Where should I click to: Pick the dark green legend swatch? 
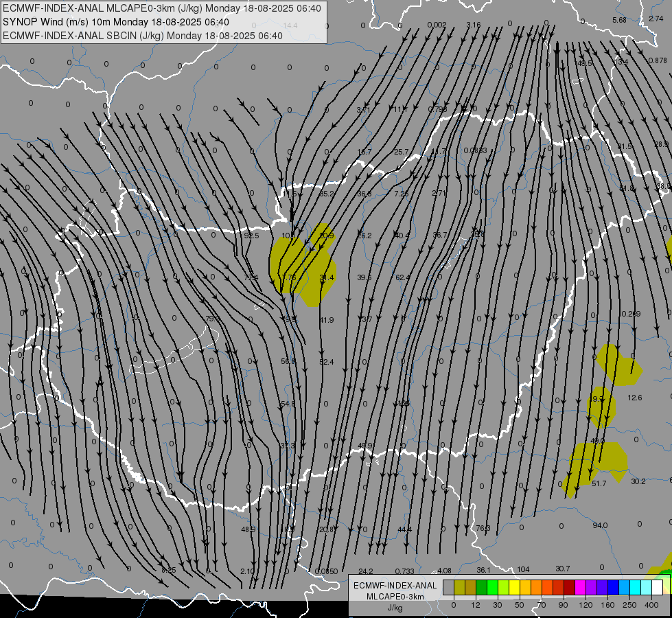pos(481,588)
